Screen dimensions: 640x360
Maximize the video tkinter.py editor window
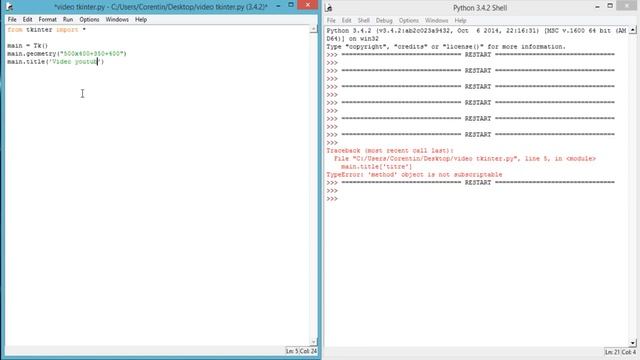291,5
